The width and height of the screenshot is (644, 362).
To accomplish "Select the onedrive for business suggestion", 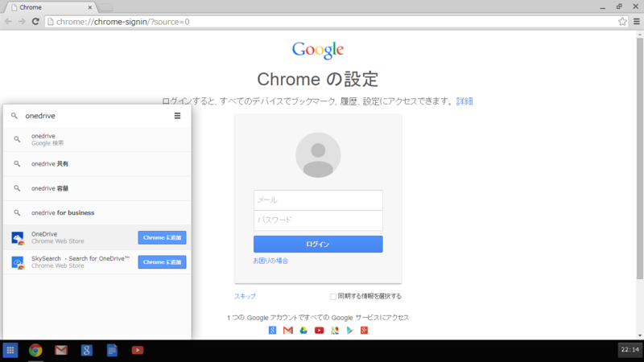I will pos(97,212).
